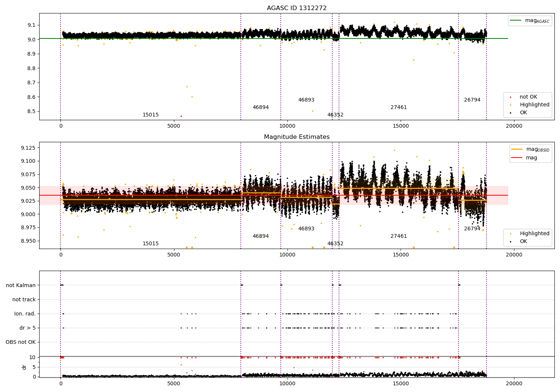
Task: Click the 'AGASC ID 1312272' plot title
Action: (x=296, y=8)
